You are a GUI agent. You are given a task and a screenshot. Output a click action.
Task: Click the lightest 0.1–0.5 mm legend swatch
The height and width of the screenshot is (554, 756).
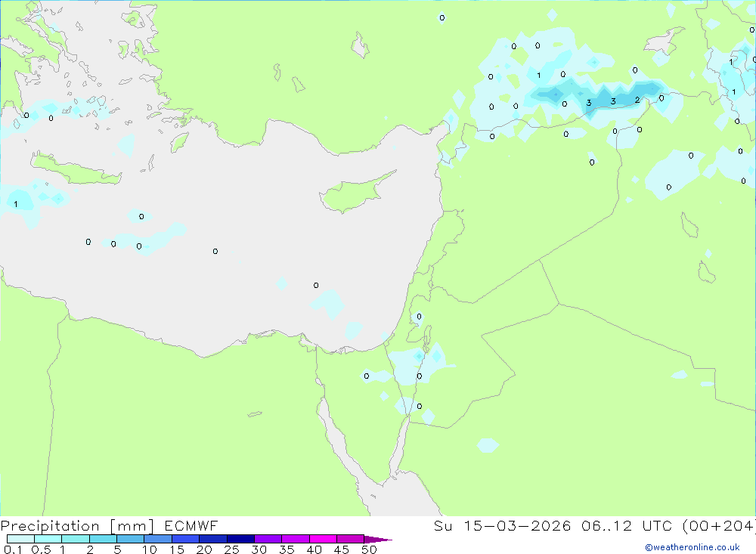[20, 539]
